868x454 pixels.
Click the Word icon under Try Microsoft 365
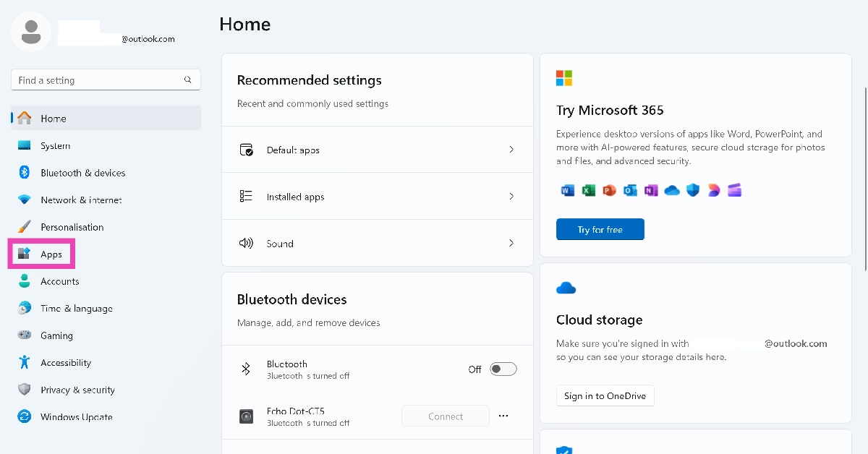(567, 190)
